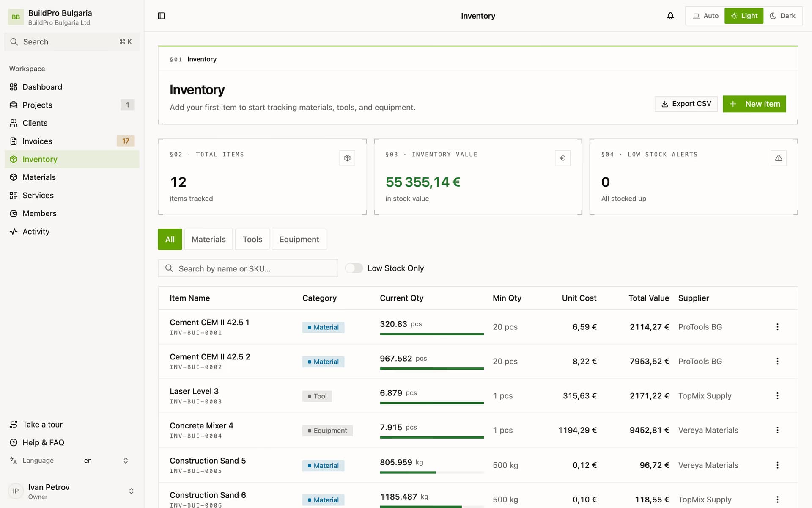Screen dimensions: 812x508
Task: Open notifications bell
Action: [670, 16]
